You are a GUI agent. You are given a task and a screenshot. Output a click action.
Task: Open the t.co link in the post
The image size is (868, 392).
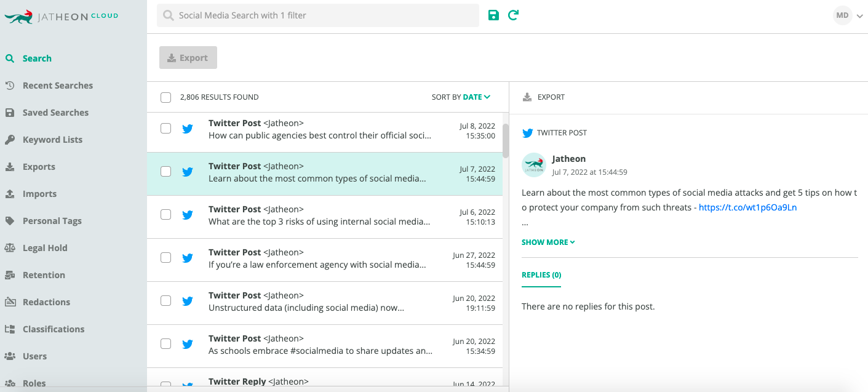click(x=748, y=207)
